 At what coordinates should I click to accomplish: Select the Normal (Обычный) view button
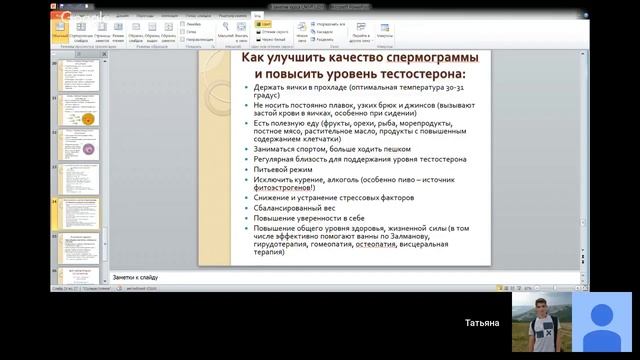click(60, 32)
